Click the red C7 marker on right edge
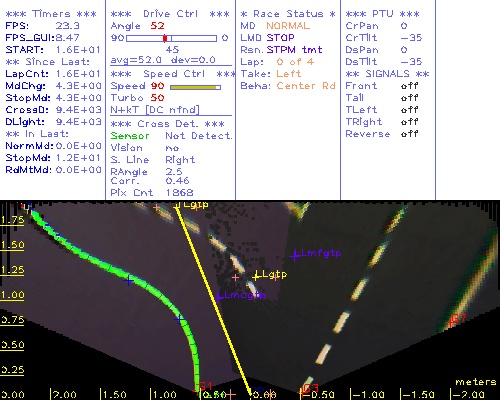 [453, 322]
